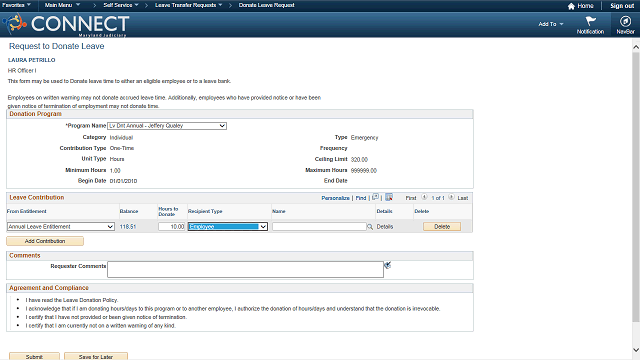
Task: Click the CONNECT Maryland Judiciary logo
Action: 67,24
